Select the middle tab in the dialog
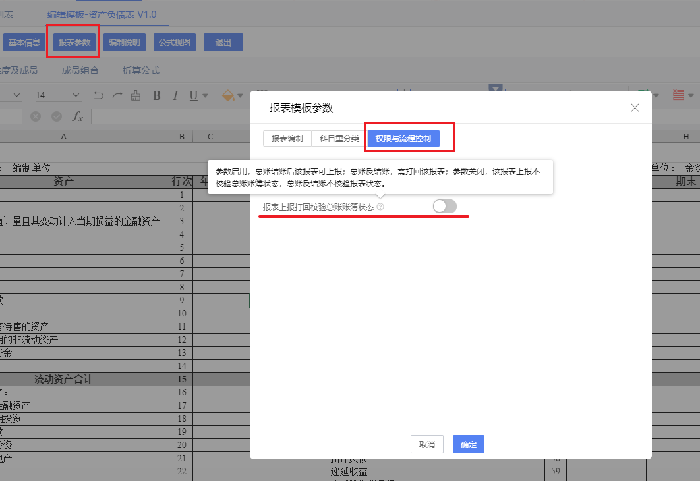The height and width of the screenshot is (481, 700). coord(338,138)
